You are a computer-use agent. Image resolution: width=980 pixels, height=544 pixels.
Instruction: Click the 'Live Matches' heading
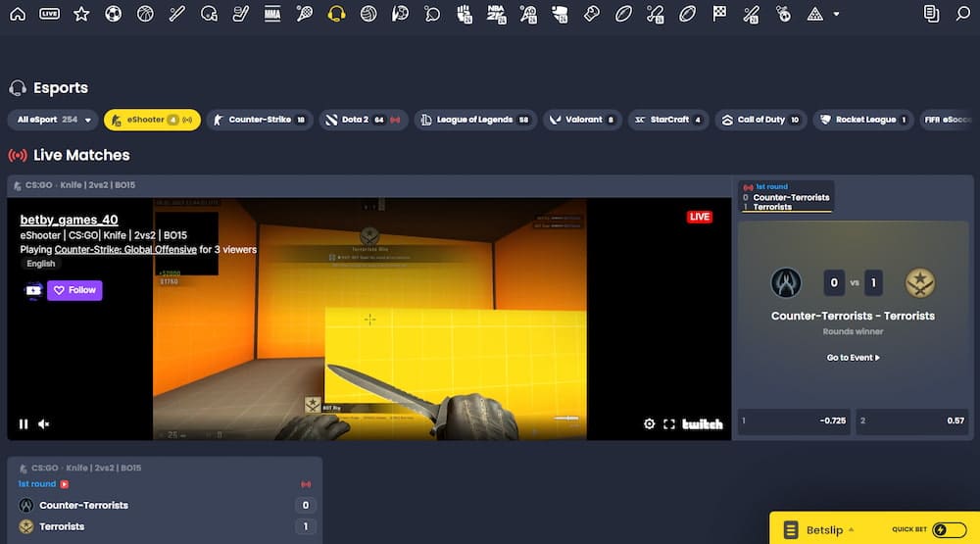click(x=81, y=155)
